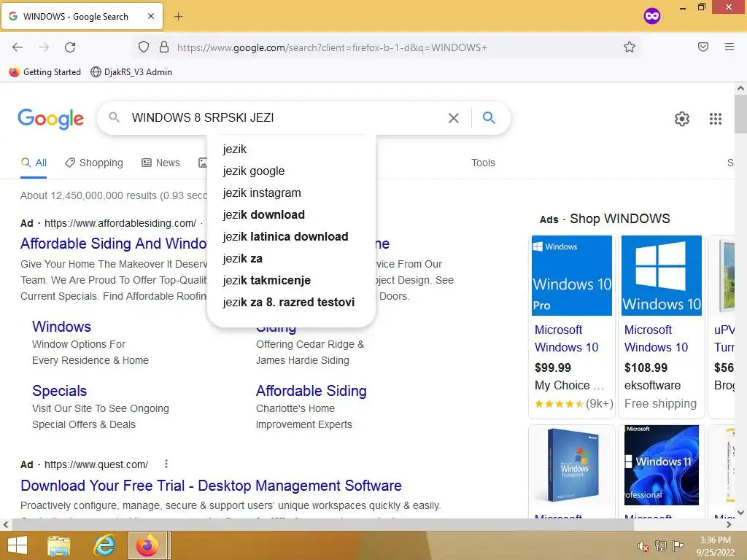Click eksoftware Windows 10 product image
Viewport: 747px width, 560px height.
(x=661, y=275)
